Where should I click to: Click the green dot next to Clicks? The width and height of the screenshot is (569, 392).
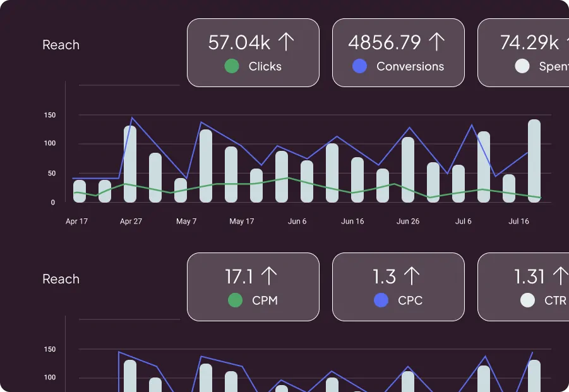point(232,66)
